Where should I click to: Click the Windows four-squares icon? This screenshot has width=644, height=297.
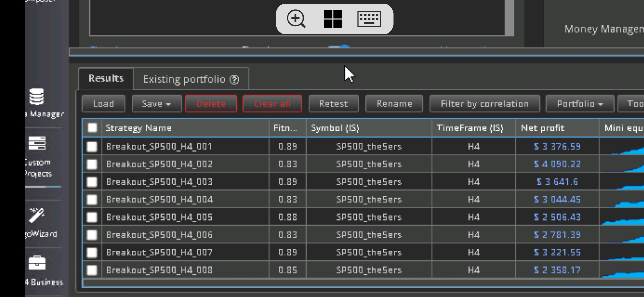click(x=333, y=19)
